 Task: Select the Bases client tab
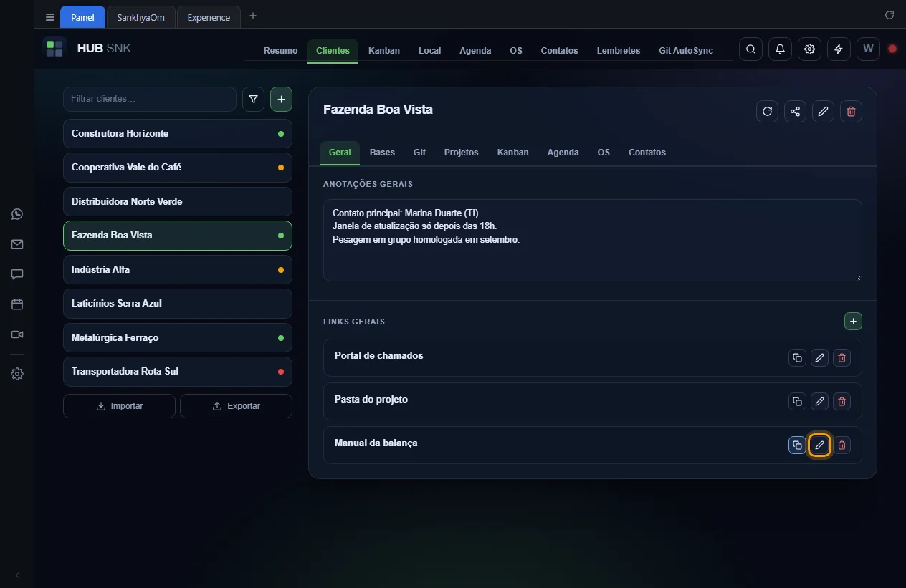click(382, 153)
